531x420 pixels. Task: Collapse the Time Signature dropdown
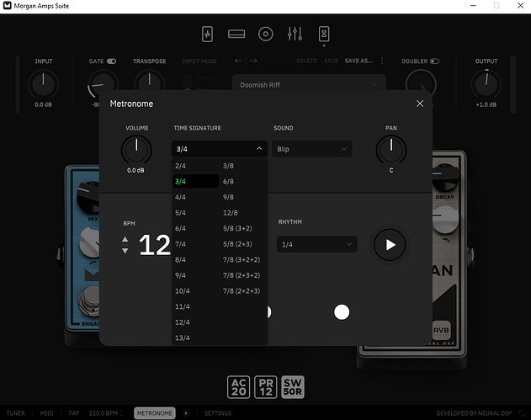[220, 149]
